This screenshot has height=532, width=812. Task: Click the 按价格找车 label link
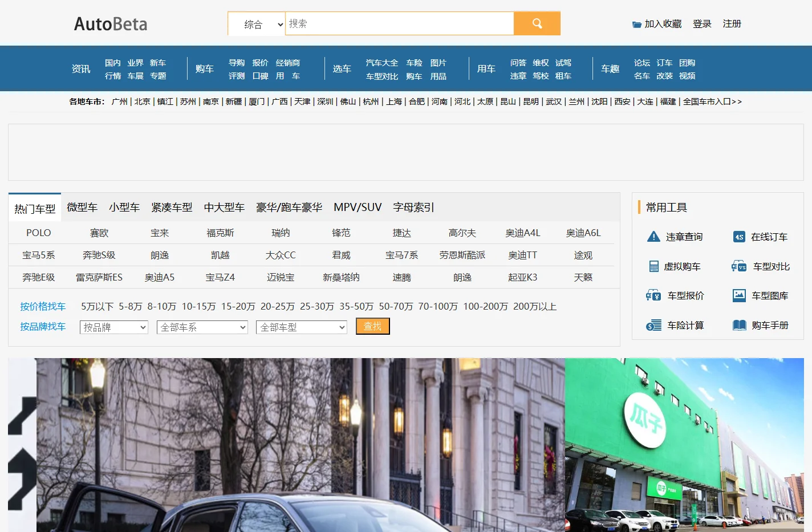pos(43,306)
